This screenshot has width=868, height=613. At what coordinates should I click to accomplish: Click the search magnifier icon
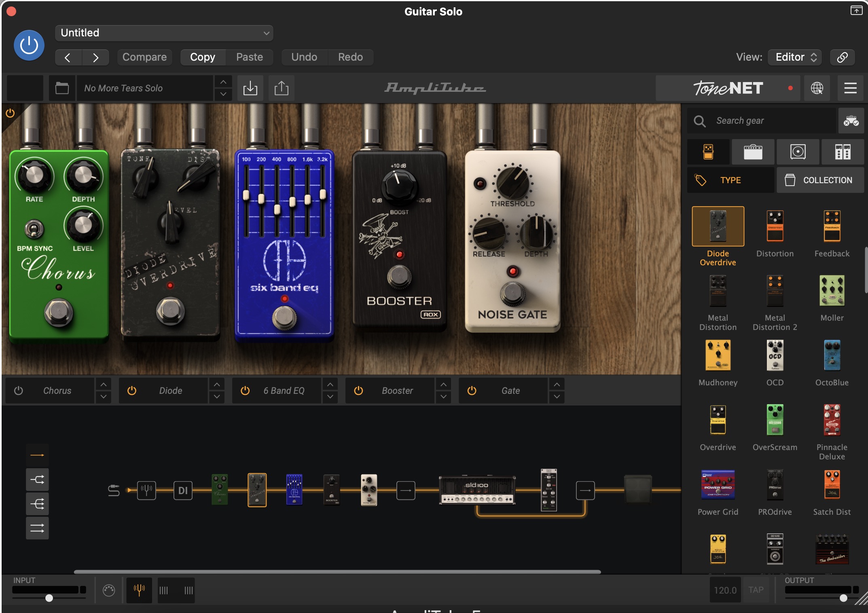click(x=699, y=121)
